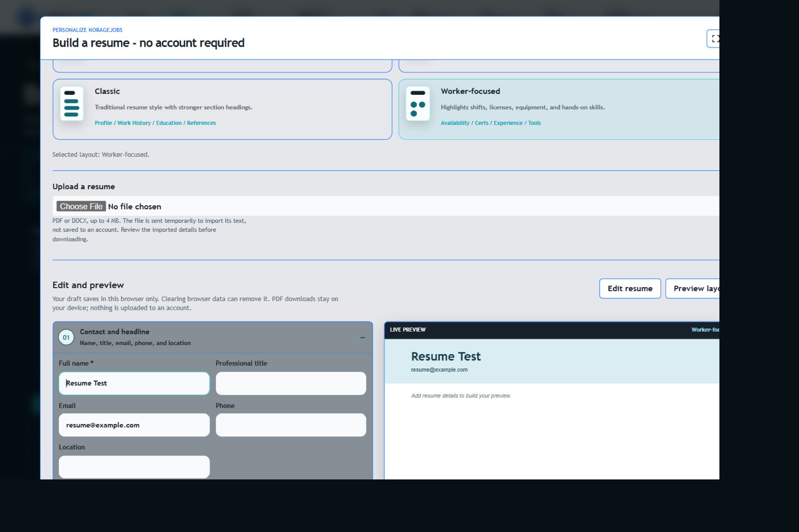
Task: Click the 01 step badge
Action: (66, 337)
